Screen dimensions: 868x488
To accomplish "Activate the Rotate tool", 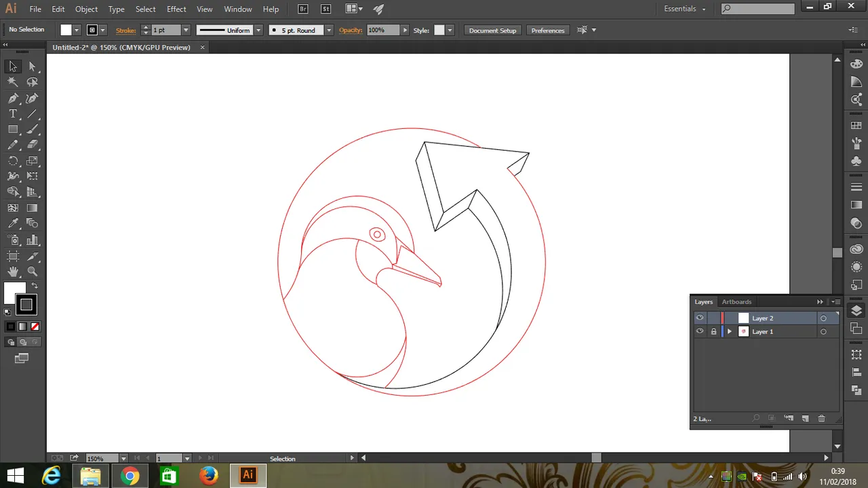I will click(13, 161).
